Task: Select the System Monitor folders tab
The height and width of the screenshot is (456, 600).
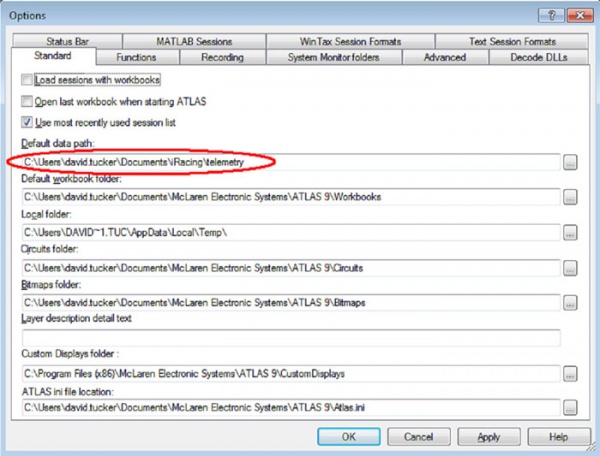Action: 335,57
